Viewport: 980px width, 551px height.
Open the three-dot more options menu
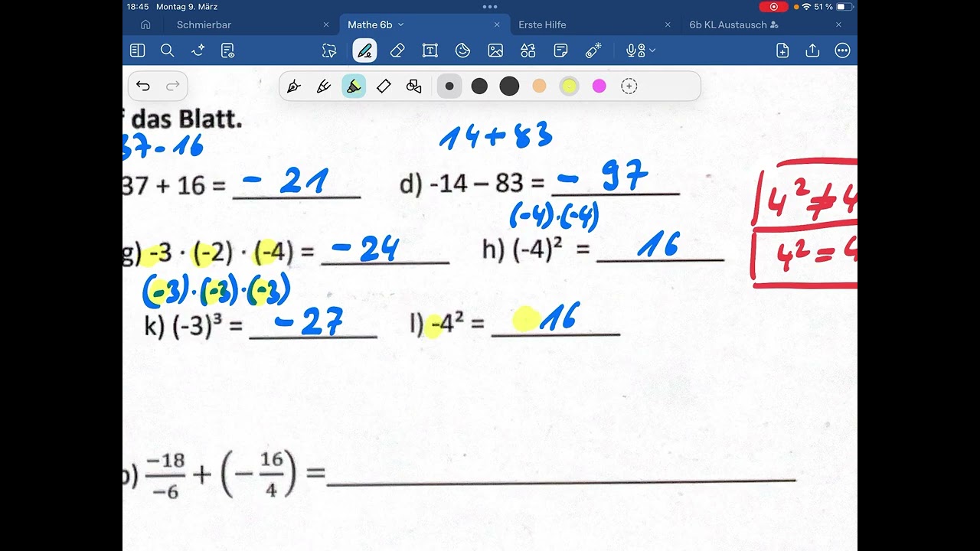842,51
